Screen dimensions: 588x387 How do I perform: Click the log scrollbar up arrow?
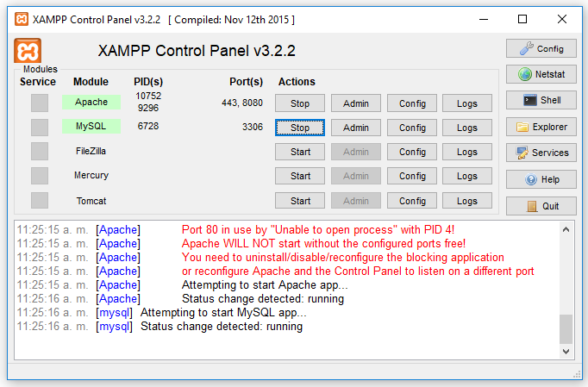coord(566,229)
